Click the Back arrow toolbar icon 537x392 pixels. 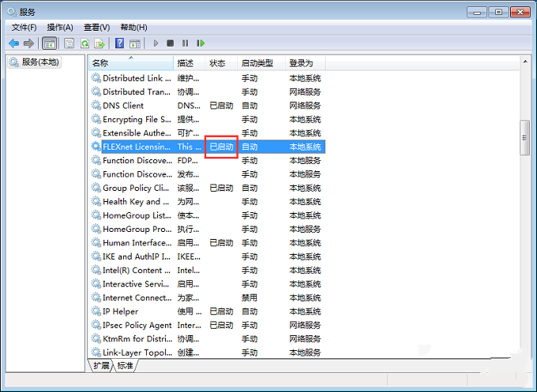click(13, 43)
